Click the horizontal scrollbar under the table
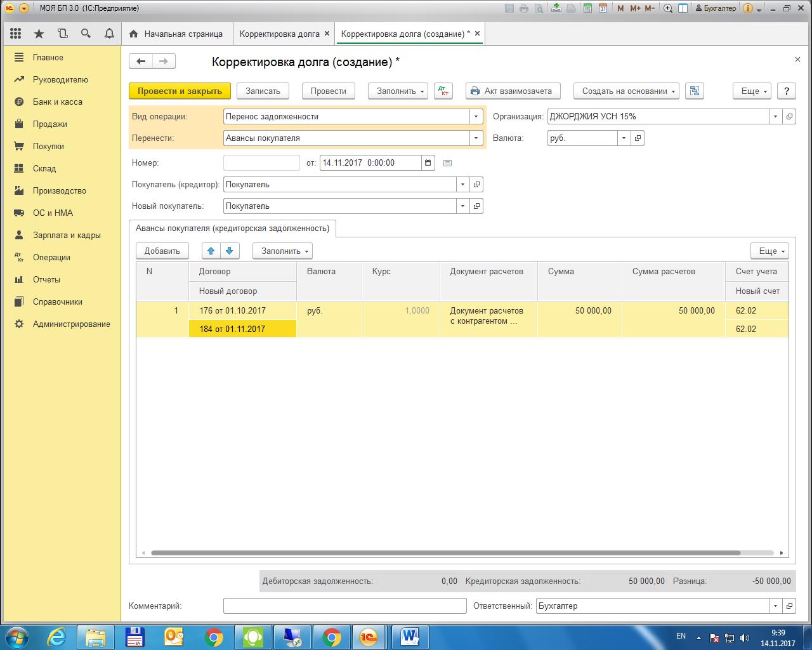 pyautogui.click(x=444, y=553)
